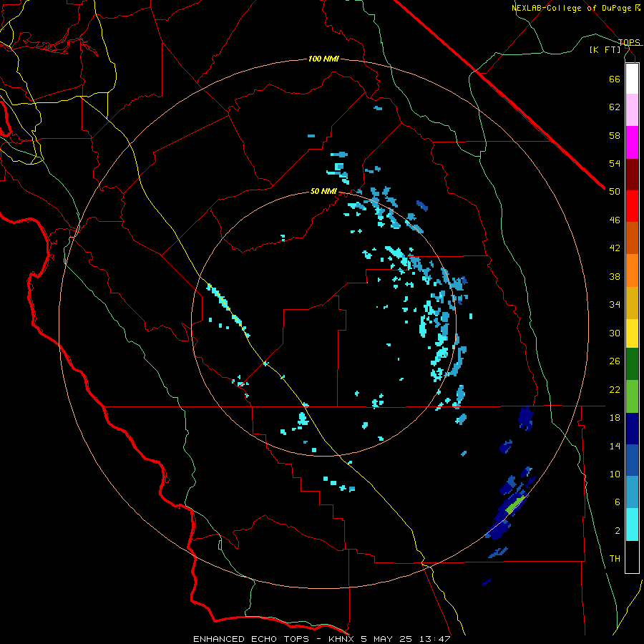
Task: Click the '[K FT]' units label
Action: (605, 50)
